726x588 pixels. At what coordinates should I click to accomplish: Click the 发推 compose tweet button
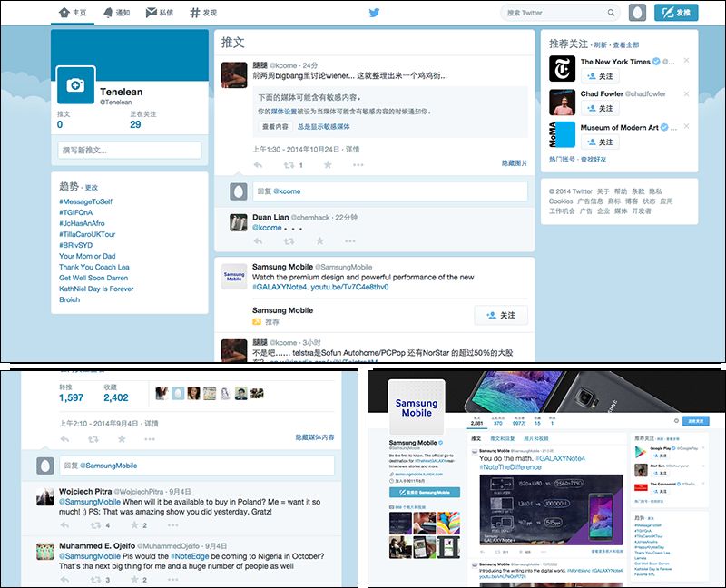[676, 13]
